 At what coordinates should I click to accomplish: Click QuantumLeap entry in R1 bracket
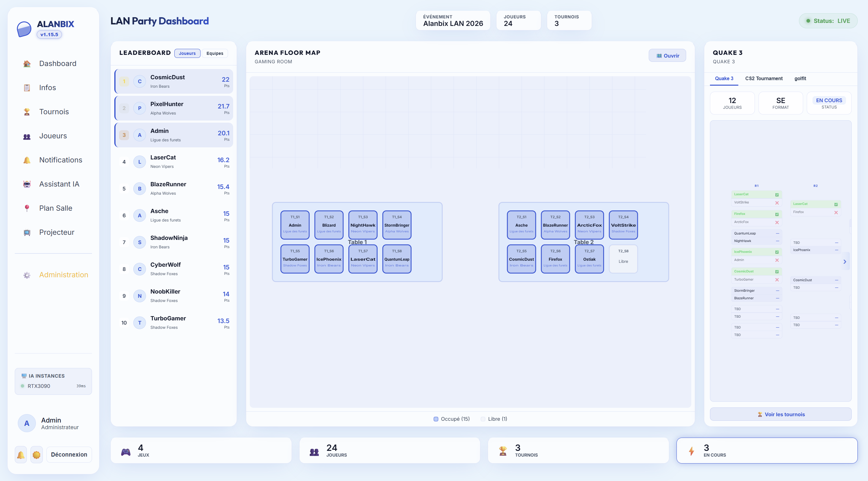[x=756, y=233]
